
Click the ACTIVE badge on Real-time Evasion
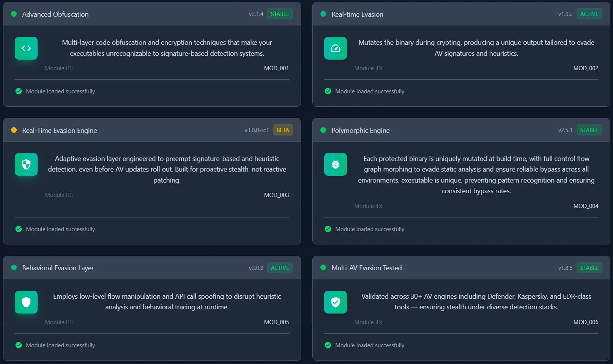(x=589, y=14)
